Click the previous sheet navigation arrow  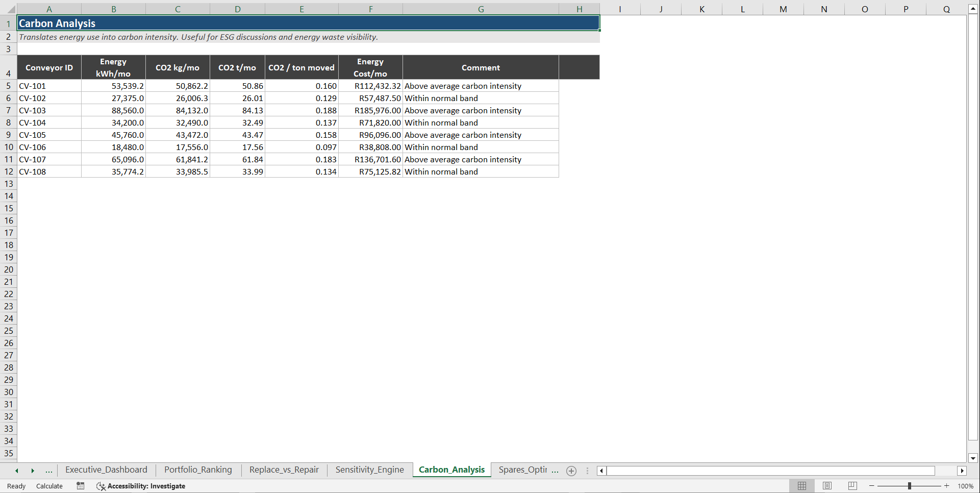pos(17,471)
